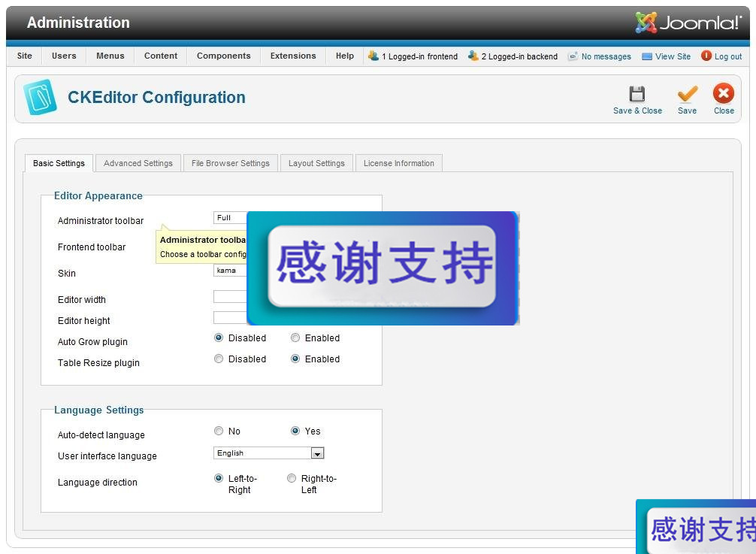
Task: Click the Frontend toolbar label
Action: (x=92, y=247)
